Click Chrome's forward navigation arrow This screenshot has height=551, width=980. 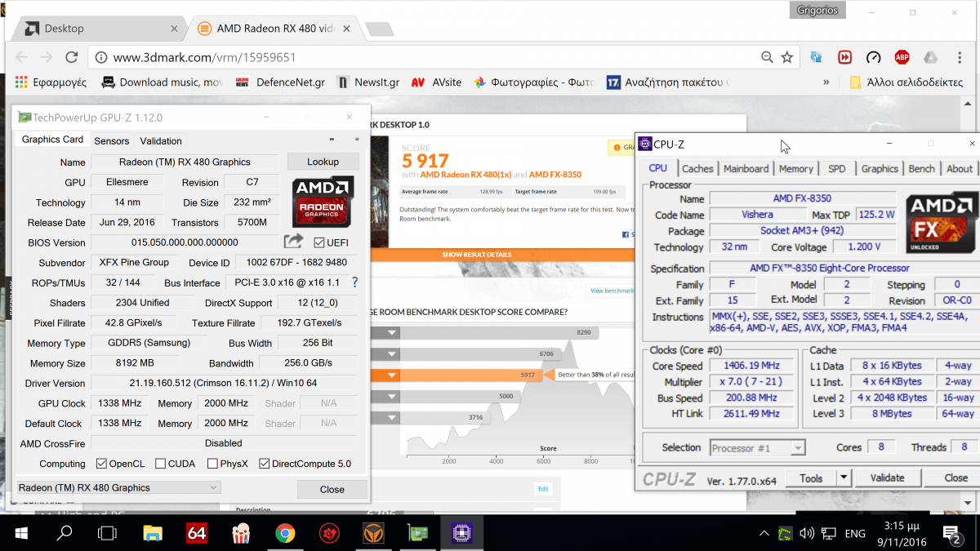(x=47, y=57)
